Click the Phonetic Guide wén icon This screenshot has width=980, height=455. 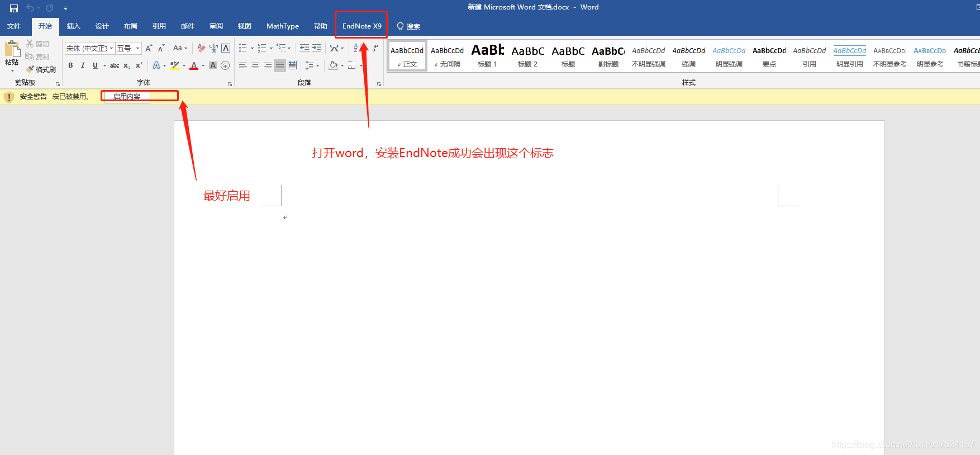[213, 49]
